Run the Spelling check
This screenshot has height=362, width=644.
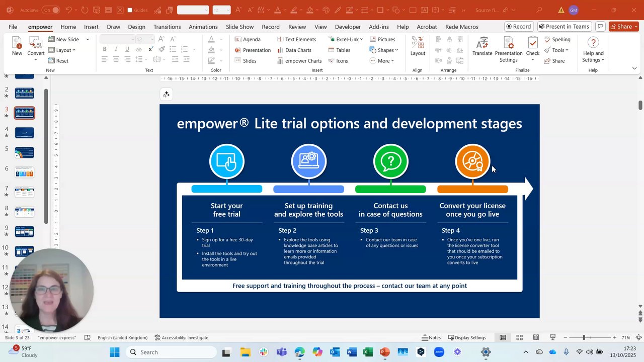557,39
